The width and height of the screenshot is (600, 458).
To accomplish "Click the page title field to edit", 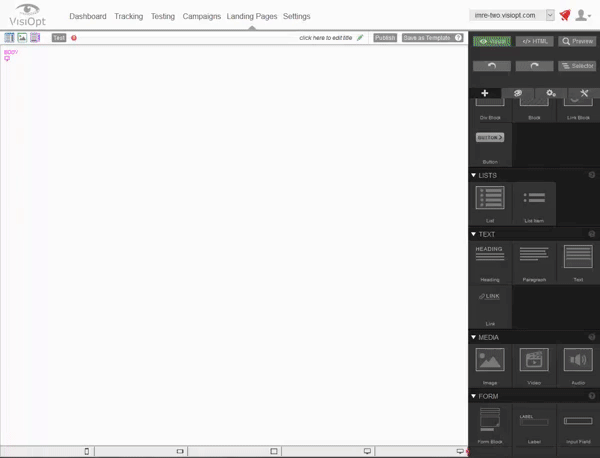I will coord(325,38).
